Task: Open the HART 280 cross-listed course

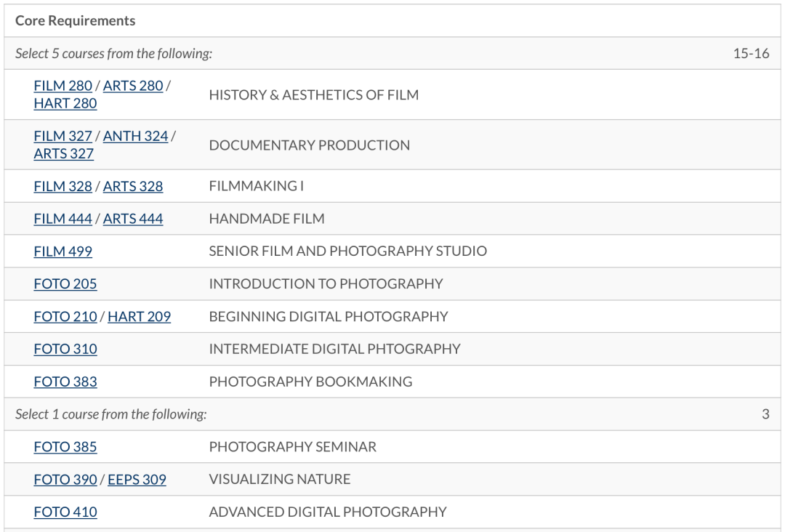Action: [65, 103]
